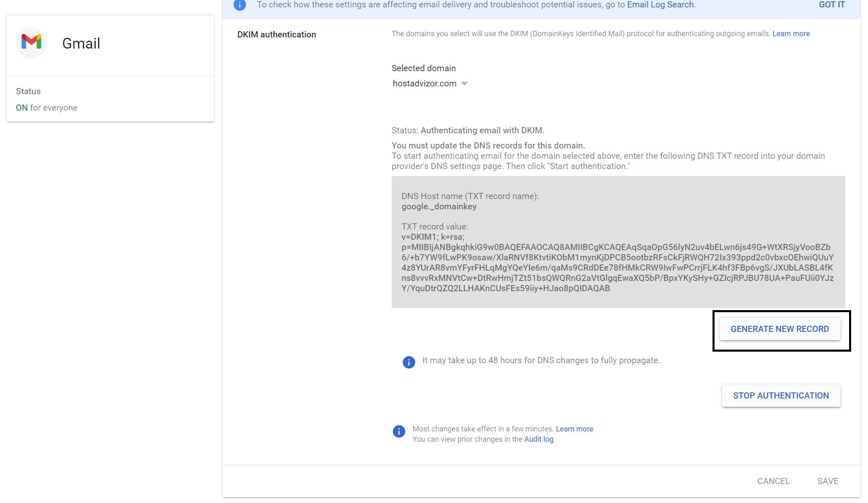The width and height of the screenshot is (868, 503).
Task: Open Learn more link about DKIM protocol
Action: tap(791, 34)
